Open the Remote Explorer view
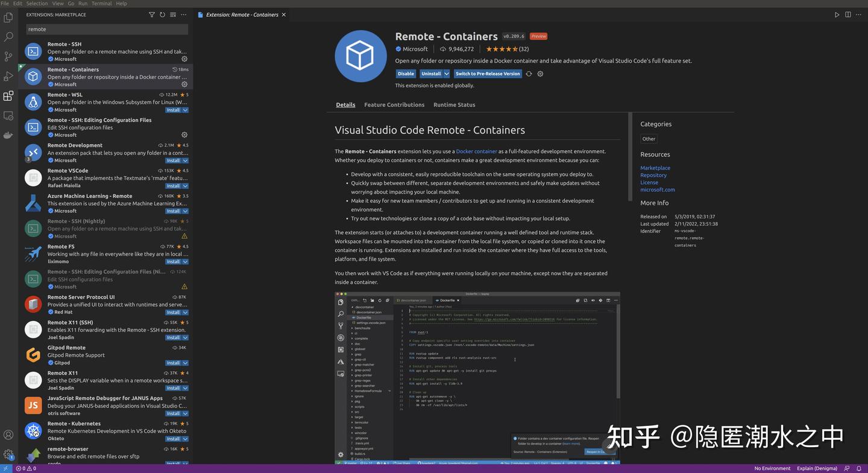Screen dimensions: 868x473 pos(8,115)
